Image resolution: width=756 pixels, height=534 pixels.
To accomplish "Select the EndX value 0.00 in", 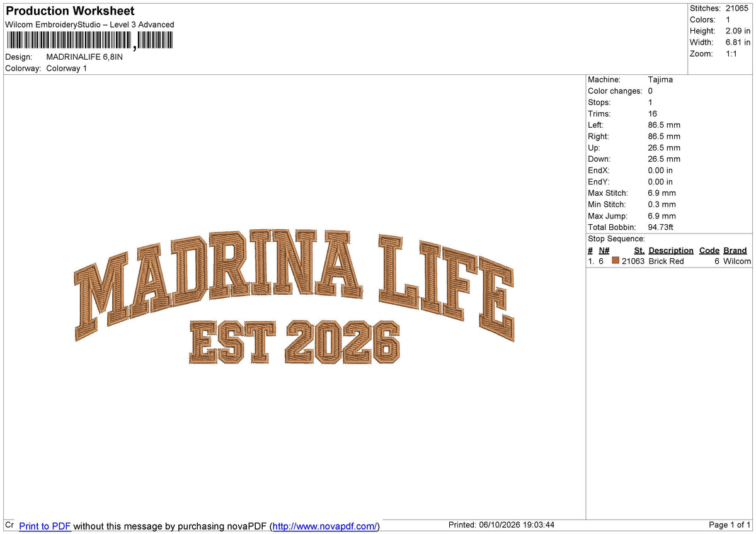I will point(660,170).
